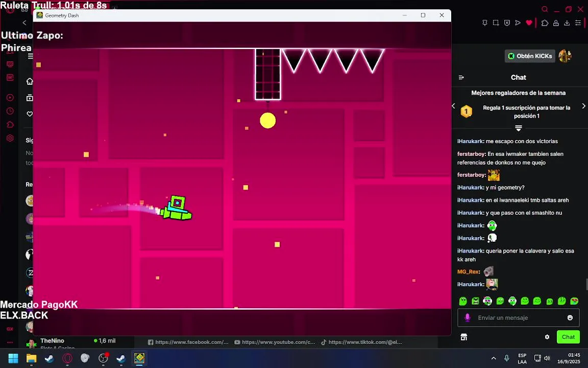Click the Obtén KICKs button
588x368 pixels.
click(530, 56)
